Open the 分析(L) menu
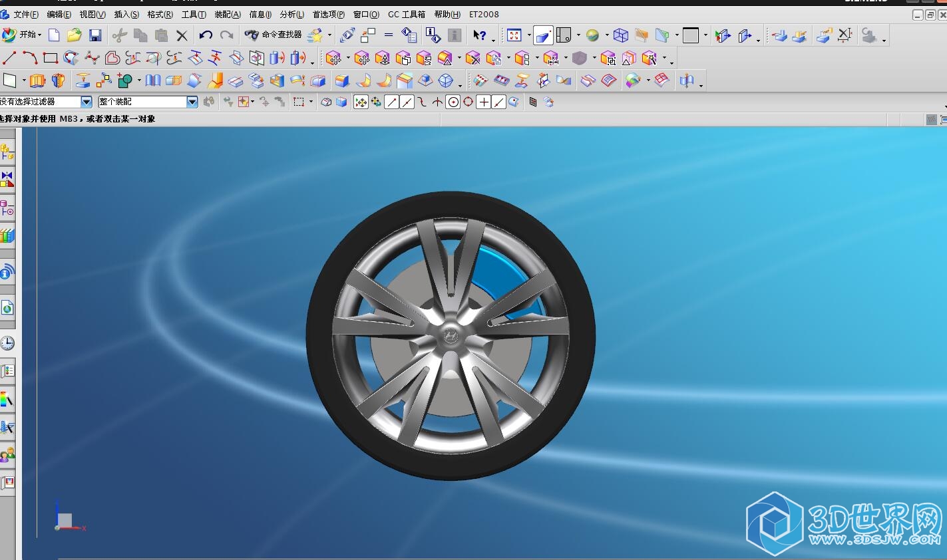The width and height of the screenshot is (947, 560). click(x=292, y=14)
